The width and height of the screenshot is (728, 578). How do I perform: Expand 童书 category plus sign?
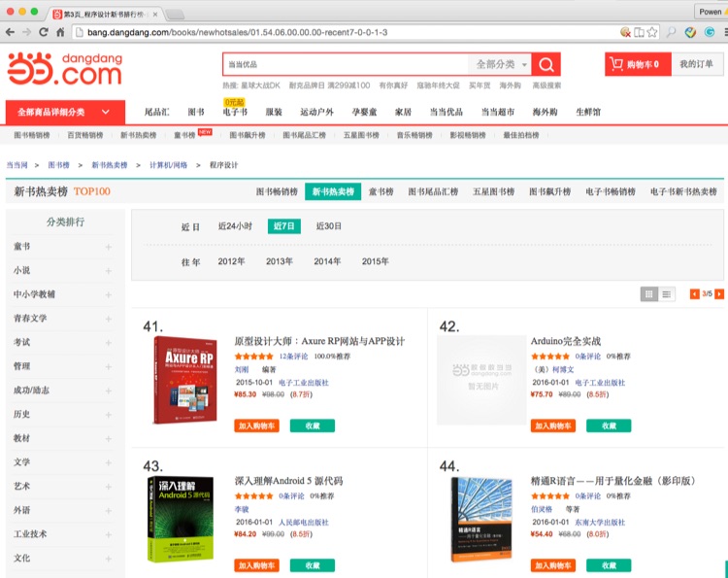108,247
